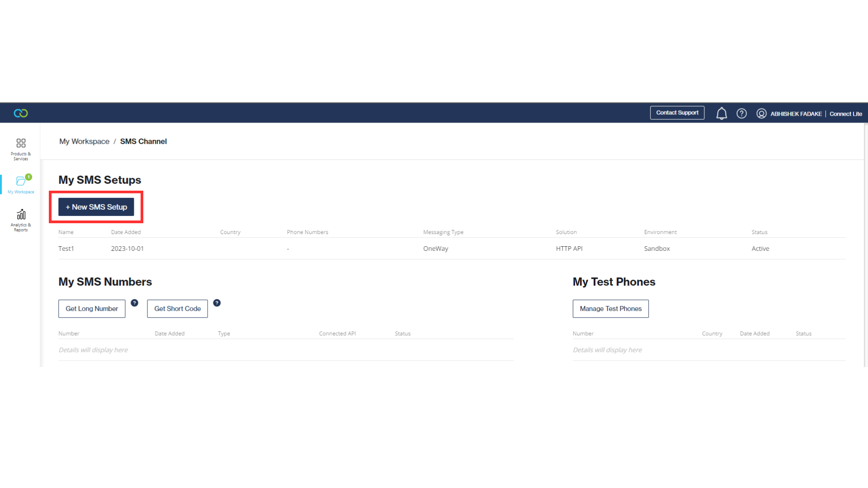
Task: Click help icon beside Get Short Code
Action: point(217,303)
